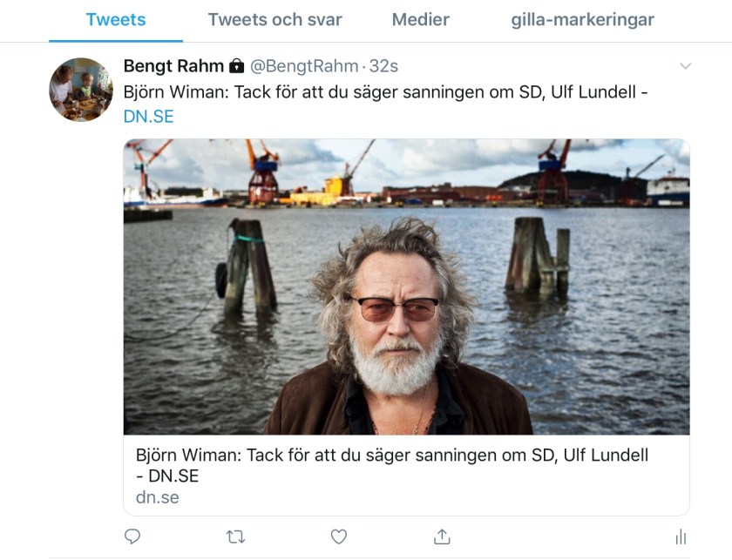Open the tweet's 32s timestamp
The image size is (732, 560).
383,66
